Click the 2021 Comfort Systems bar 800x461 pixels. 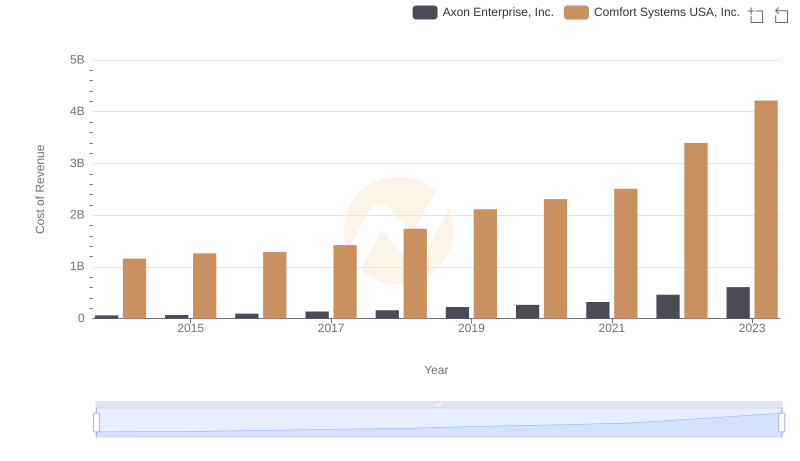point(626,253)
